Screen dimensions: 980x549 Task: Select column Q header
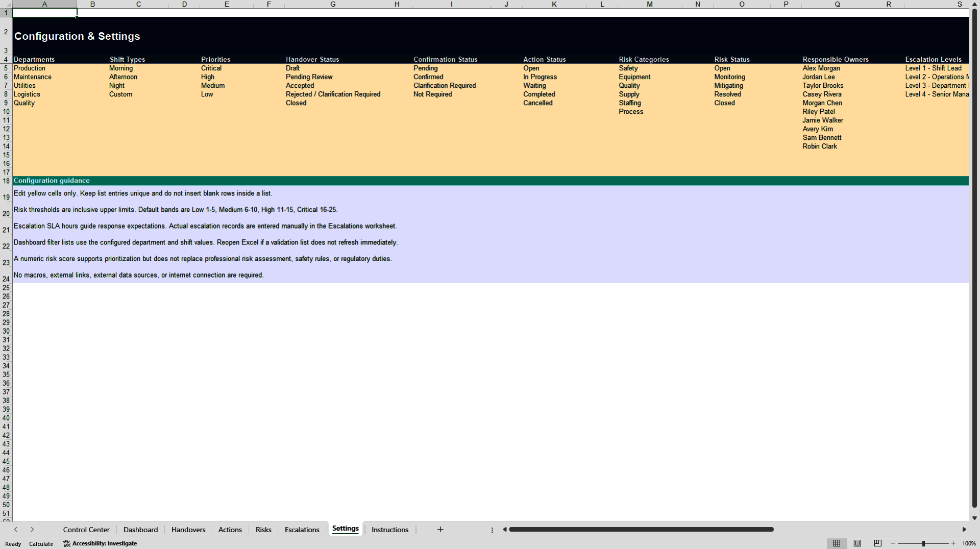837,4
